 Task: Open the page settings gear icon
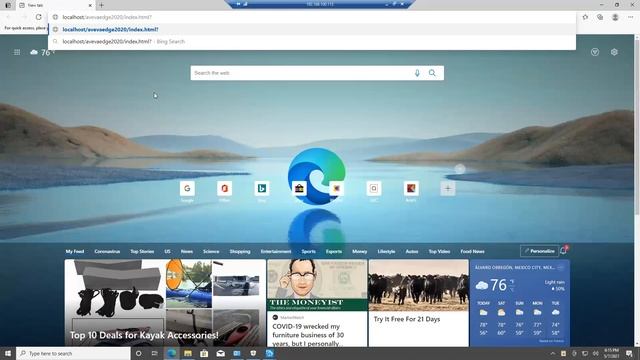[x=614, y=52]
